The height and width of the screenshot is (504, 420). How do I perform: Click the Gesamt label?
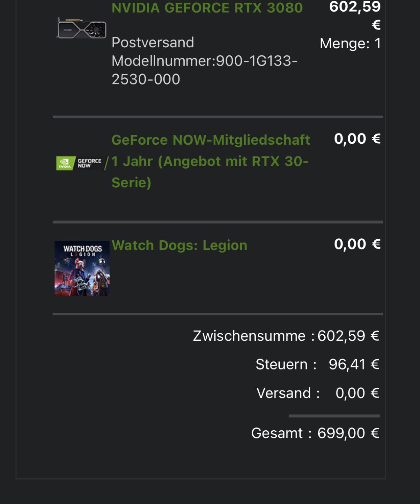(x=277, y=433)
